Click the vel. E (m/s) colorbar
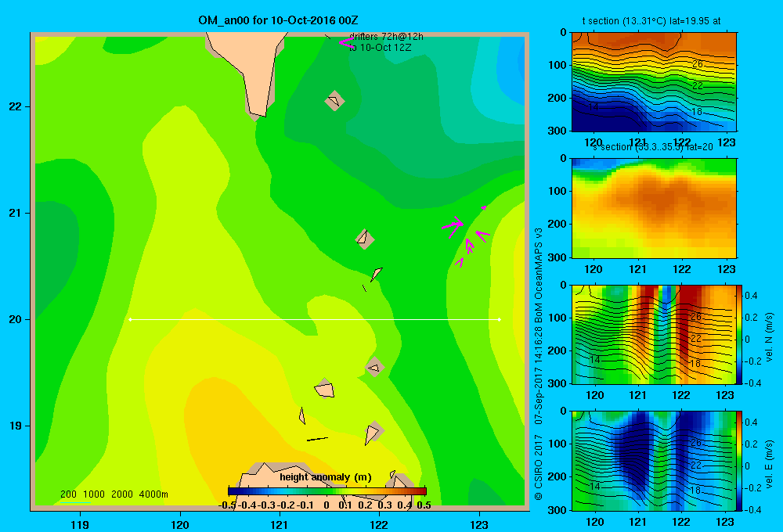Screen dimensions: 783x532 [x=740, y=461]
